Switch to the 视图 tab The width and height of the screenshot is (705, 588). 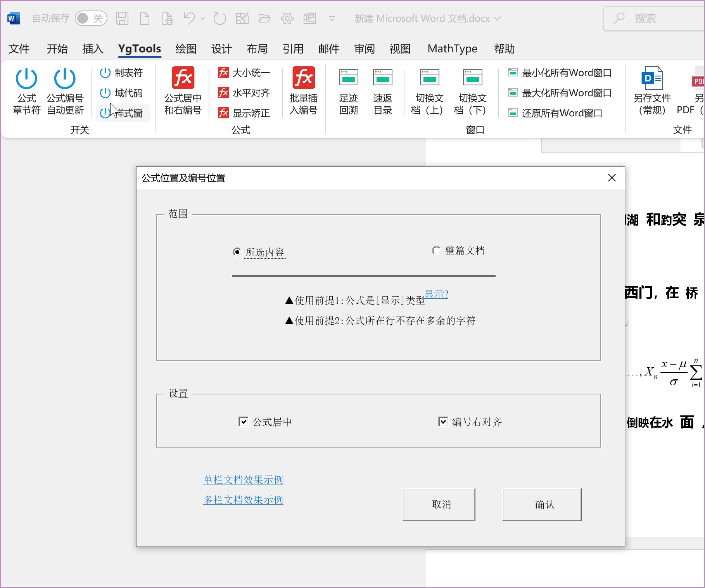click(400, 49)
